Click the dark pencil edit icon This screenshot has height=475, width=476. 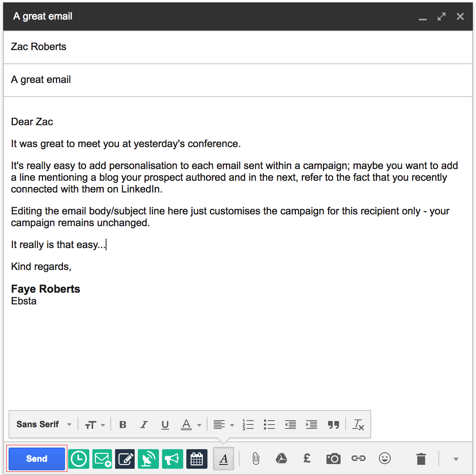click(x=125, y=459)
